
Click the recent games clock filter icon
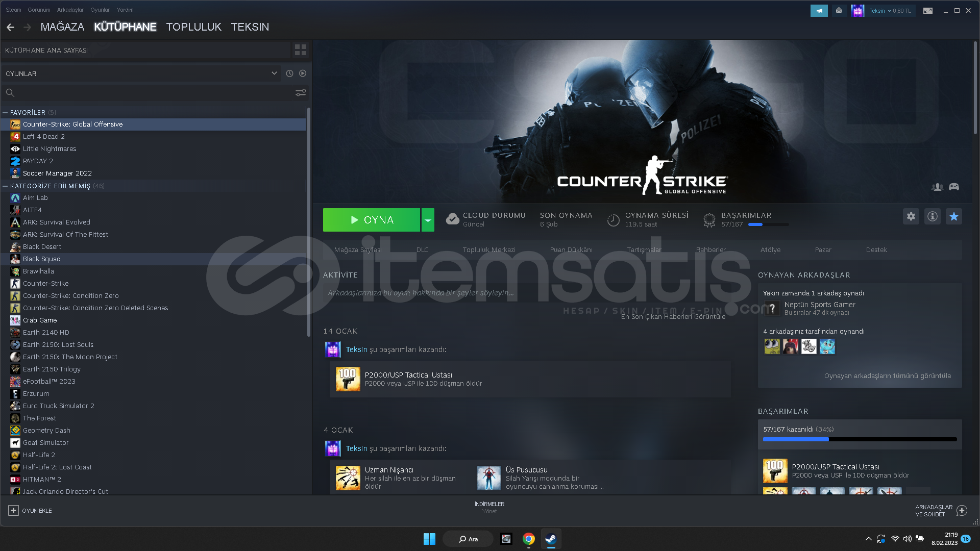coord(289,73)
